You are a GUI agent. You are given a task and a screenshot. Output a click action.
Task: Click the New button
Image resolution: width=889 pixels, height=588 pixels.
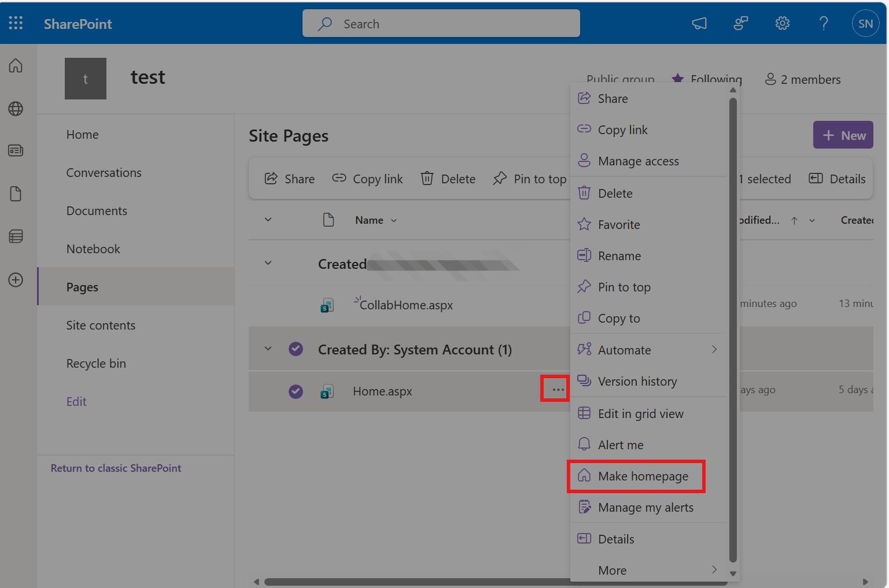pyautogui.click(x=843, y=135)
